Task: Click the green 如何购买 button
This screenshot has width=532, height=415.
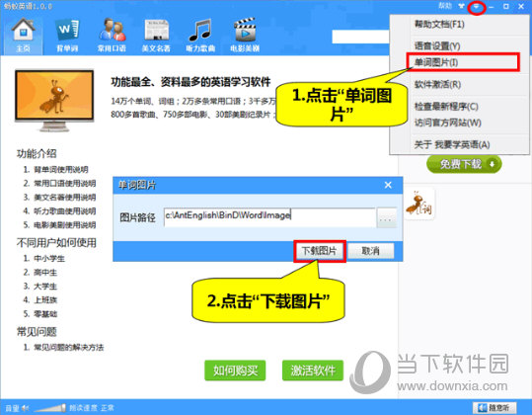Action: click(x=235, y=371)
